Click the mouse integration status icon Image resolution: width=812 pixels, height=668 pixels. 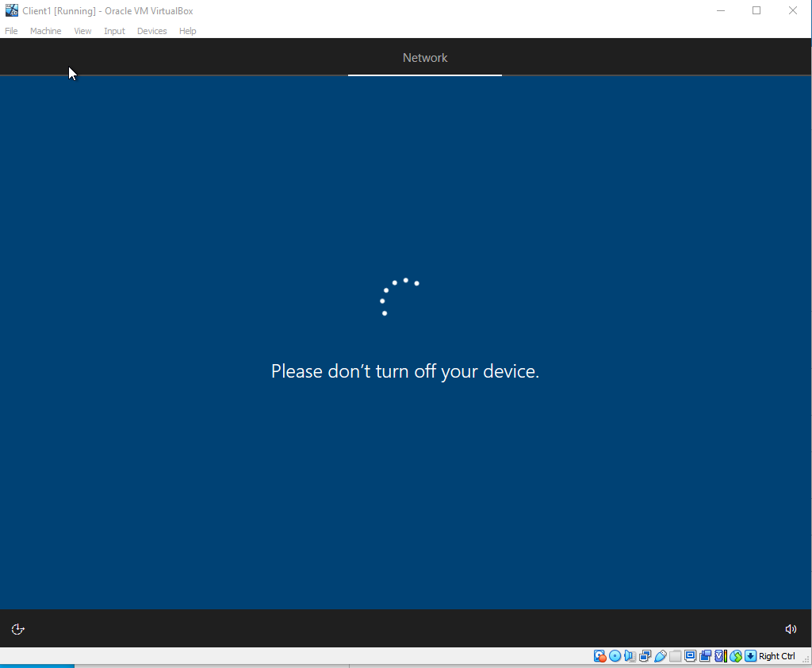coord(735,656)
